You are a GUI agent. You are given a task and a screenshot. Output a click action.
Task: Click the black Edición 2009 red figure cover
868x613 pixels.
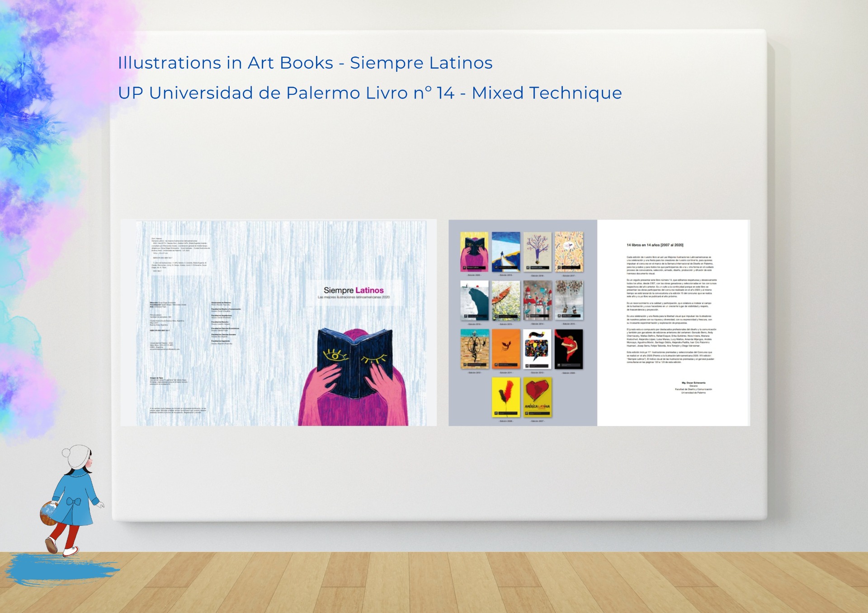[x=569, y=349]
